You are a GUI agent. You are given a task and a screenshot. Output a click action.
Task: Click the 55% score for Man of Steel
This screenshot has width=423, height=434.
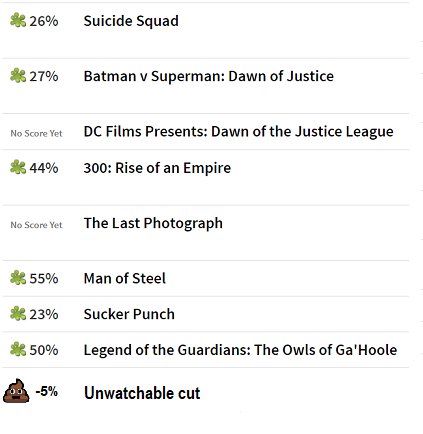coord(44,279)
